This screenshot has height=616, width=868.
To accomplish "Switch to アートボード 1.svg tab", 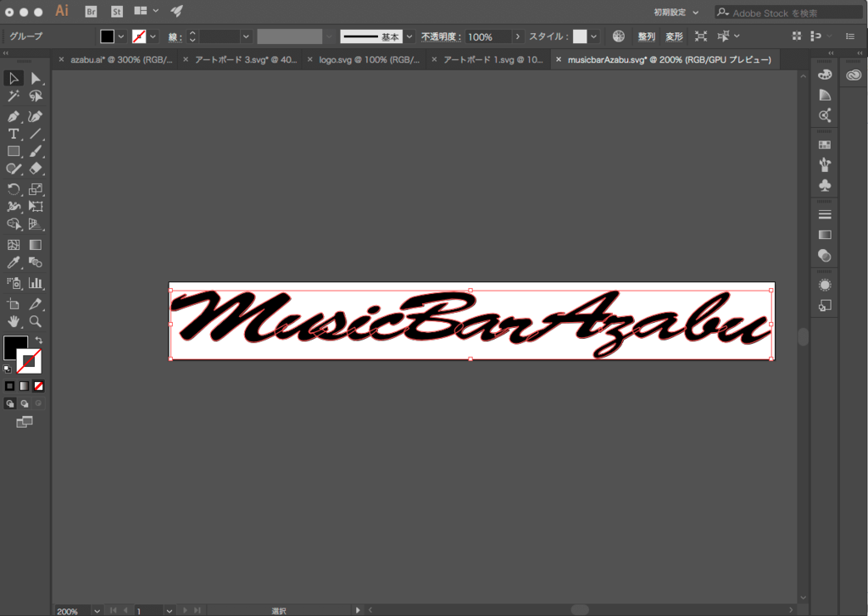I will click(x=493, y=60).
